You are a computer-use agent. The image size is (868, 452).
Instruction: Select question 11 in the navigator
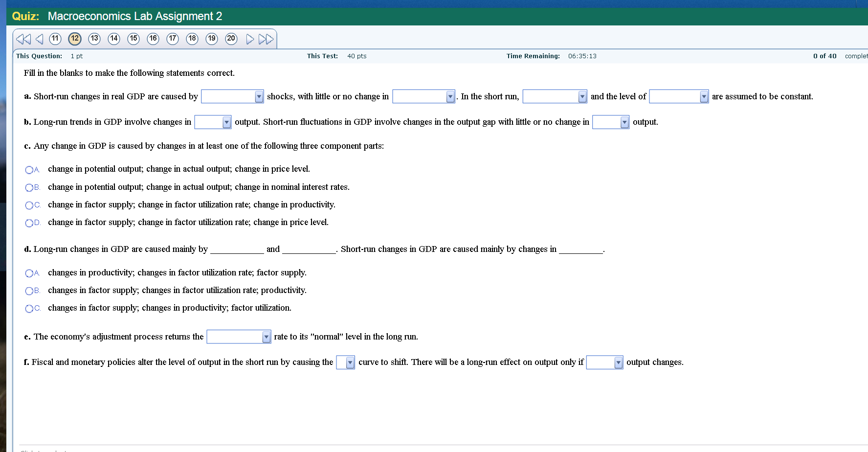click(55, 39)
